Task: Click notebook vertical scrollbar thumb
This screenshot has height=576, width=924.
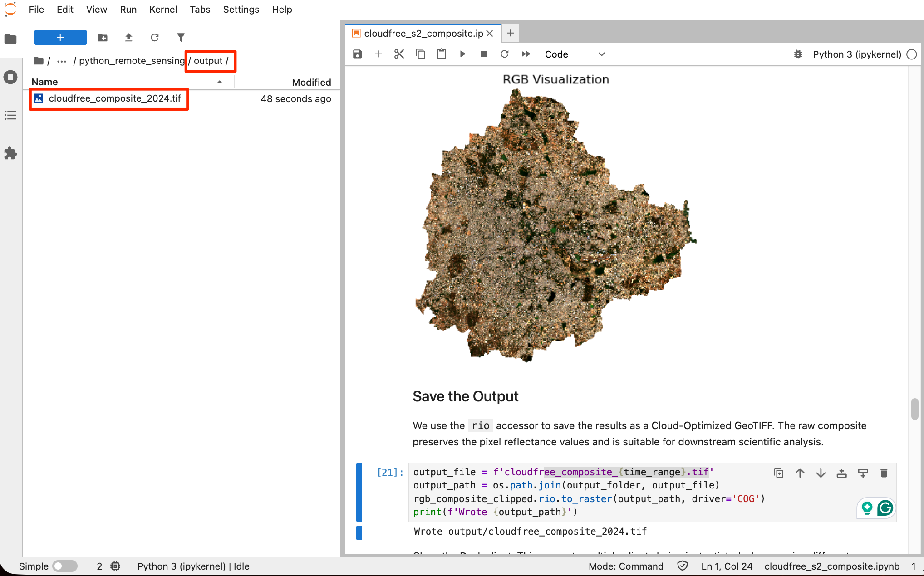Action: tap(914, 409)
